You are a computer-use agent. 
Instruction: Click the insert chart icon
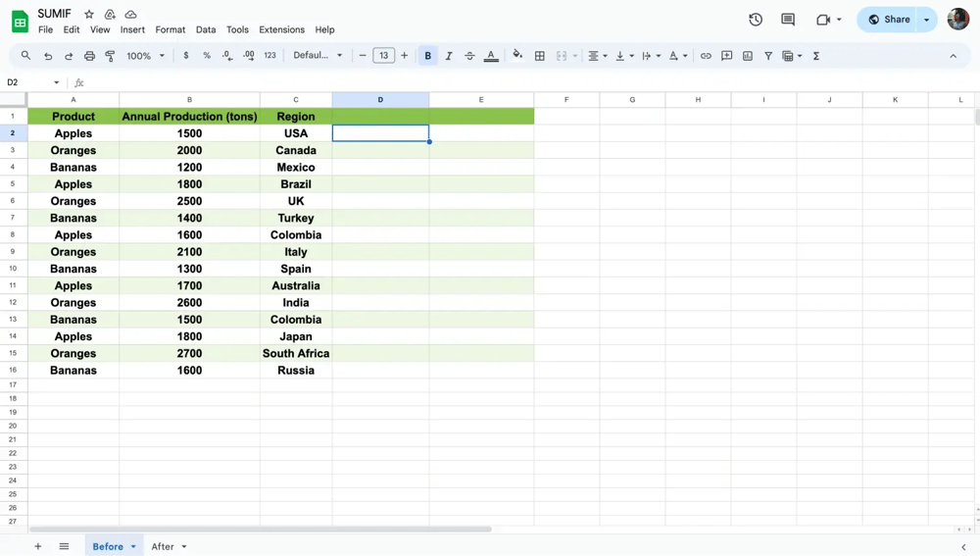748,56
